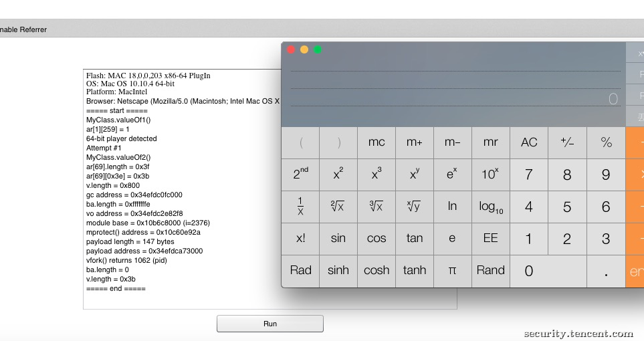Screen dimensions: 644x341
Task: Switch angle mode with Rad key
Action: [300, 271]
